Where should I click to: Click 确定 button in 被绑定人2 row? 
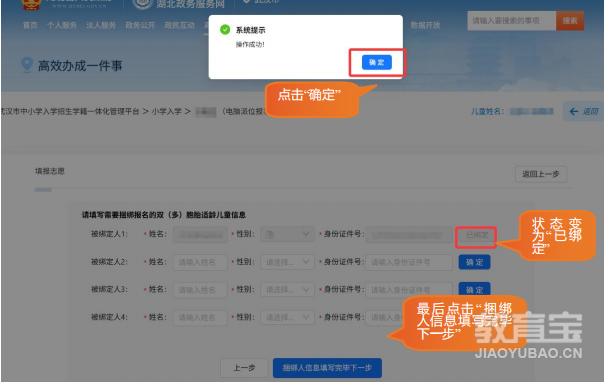pos(474,262)
